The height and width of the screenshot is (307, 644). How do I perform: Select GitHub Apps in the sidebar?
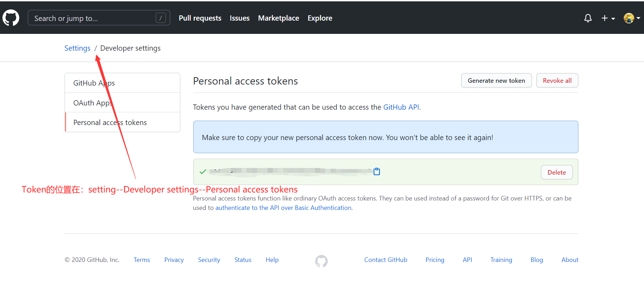[94, 83]
